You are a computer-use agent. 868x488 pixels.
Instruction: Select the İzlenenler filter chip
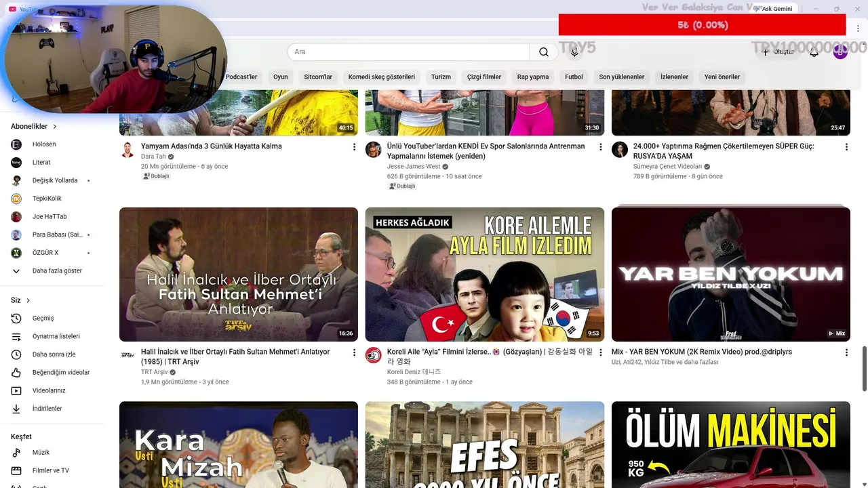coord(674,77)
